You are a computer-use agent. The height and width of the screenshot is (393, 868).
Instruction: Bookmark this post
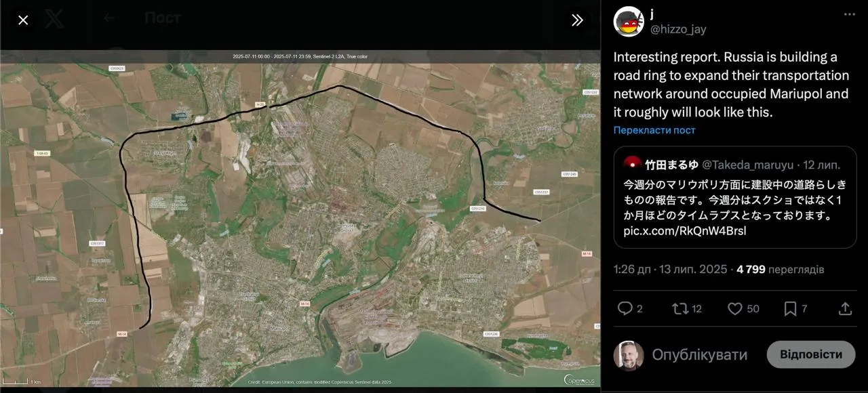pos(790,309)
